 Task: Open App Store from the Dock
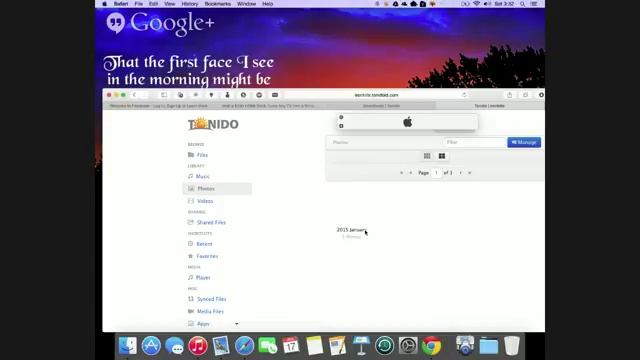[x=151, y=346]
